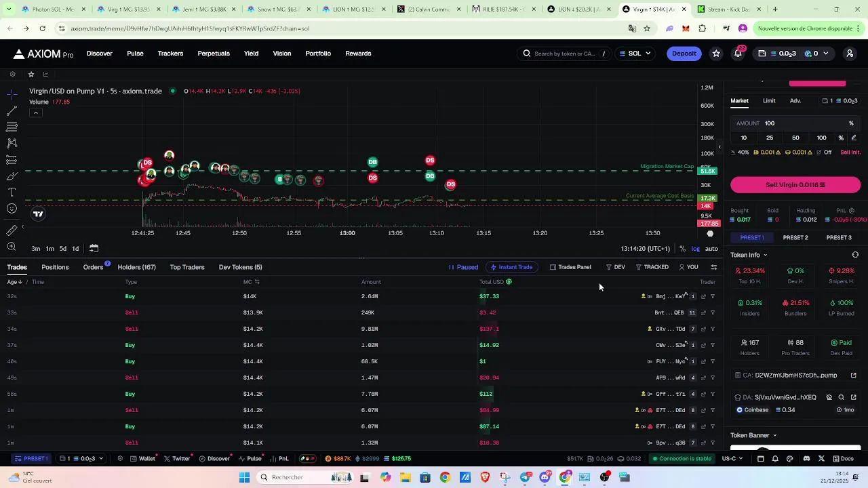This screenshot has height=488, width=868.
Task: Click Sell Virgin 0.0116 button
Action: pos(795,185)
